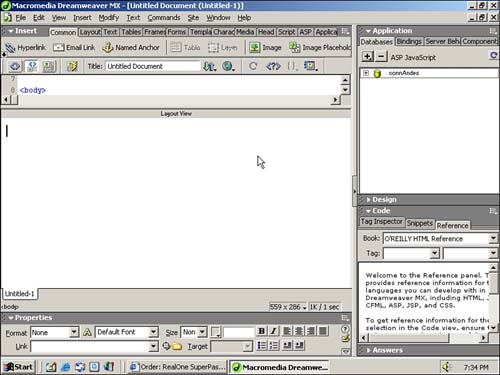The image size is (500, 375).
Task: Remove database connection with minus button
Action: (x=381, y=56)
